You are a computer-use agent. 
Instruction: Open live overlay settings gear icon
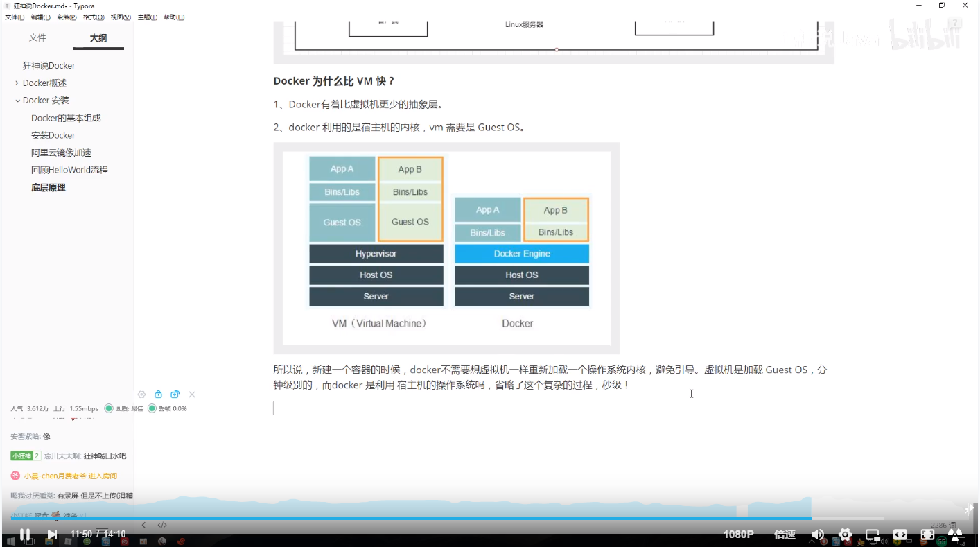141,394
